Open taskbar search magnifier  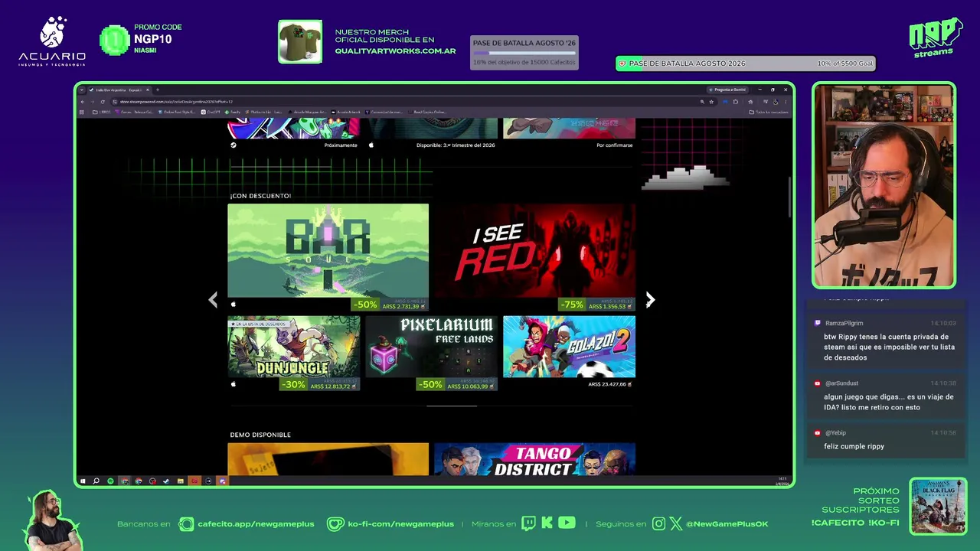tap(96, 481)
